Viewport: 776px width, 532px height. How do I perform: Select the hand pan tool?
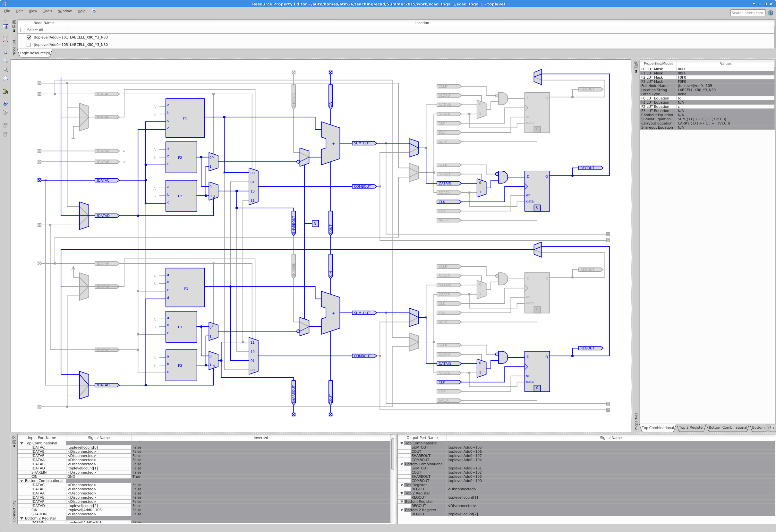click(5, 79)
